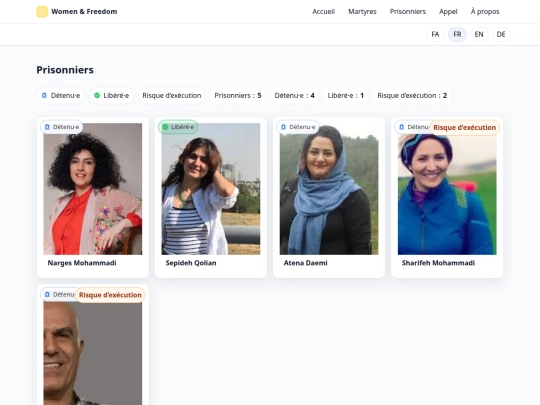Click the Détenu badge on the fifth card

pyautogui.click(x=58, y=294)
